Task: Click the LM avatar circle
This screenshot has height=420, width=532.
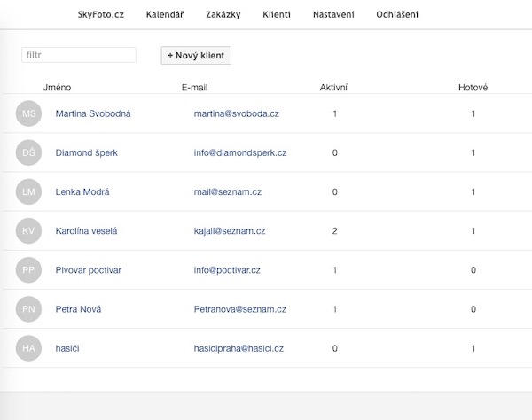Action: (x=28, y=192)
